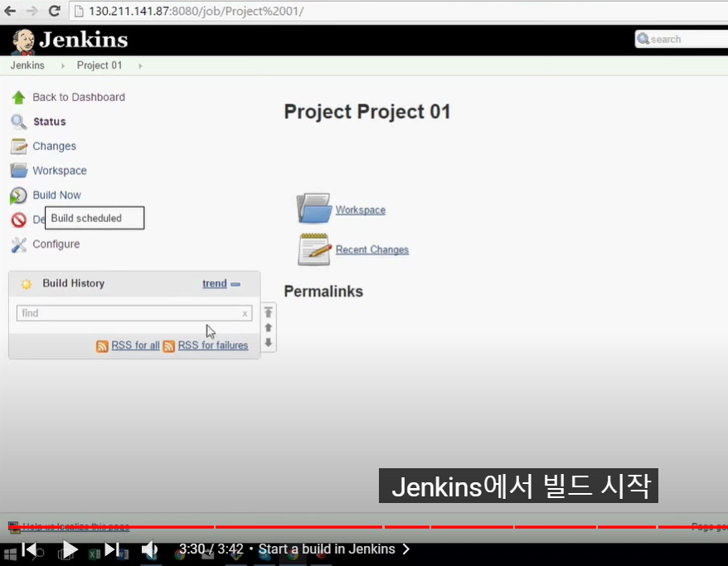The height and width of the screenshot is (566, 728).
Task: Click the browser back arrow
Action: (10, 11)
